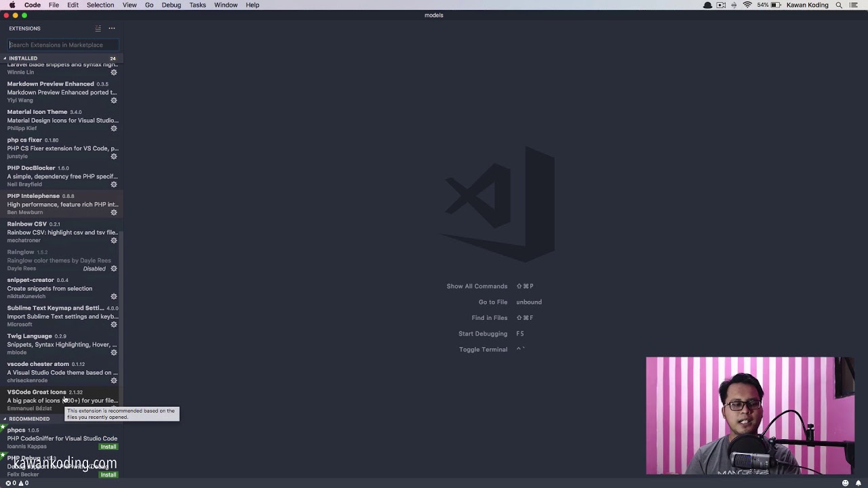Open gear menu for disabled Rainglow extension

click(114, 268)
